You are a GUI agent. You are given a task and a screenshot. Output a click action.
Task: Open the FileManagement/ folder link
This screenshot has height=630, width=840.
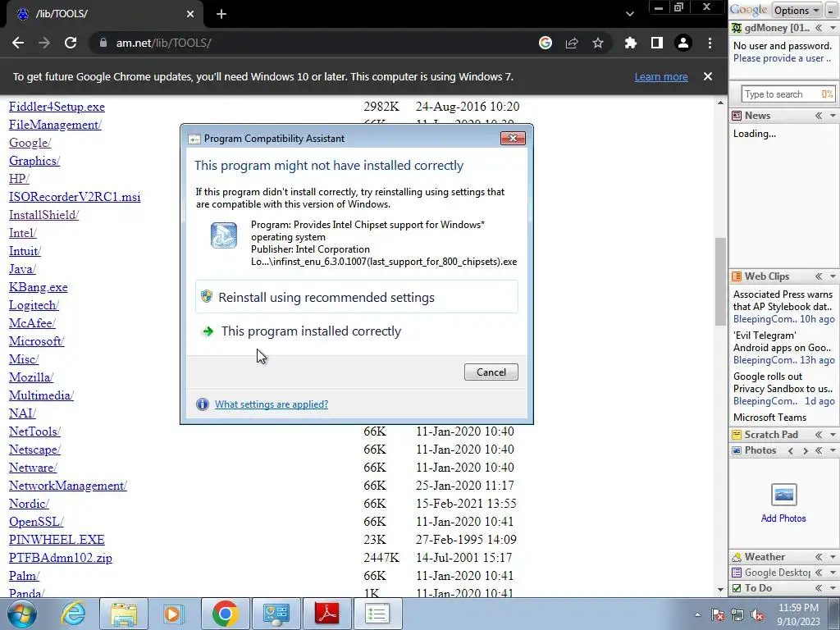(x=55, y=125)
